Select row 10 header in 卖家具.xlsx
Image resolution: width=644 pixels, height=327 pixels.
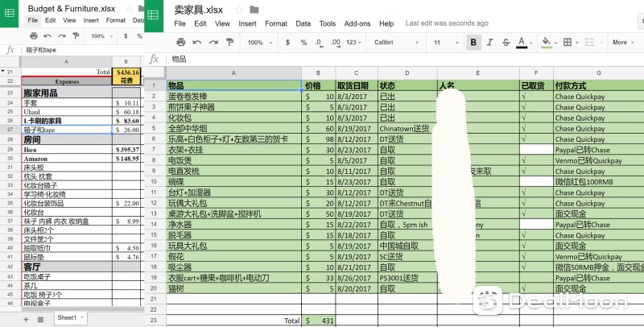pos(154,181)
